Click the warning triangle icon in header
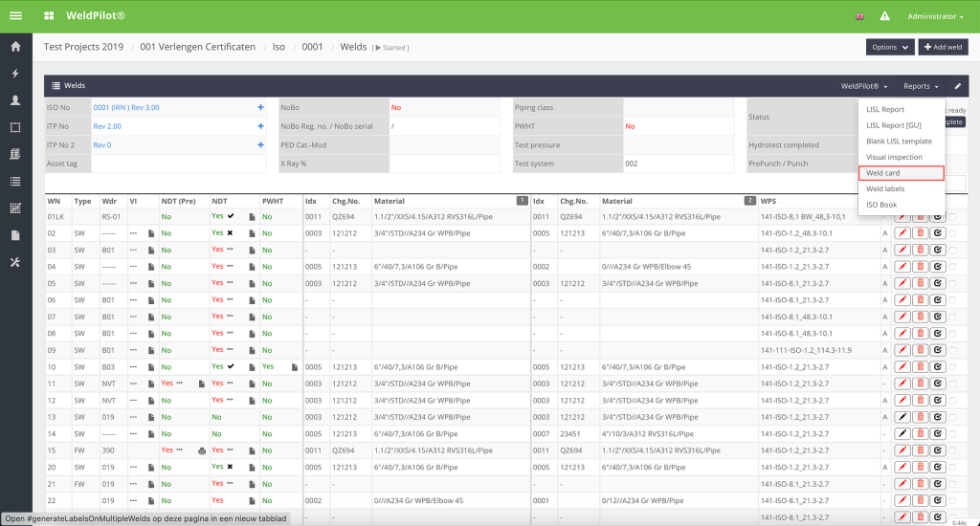The height and width of the screenshot is (526, 980). [884, 16]
